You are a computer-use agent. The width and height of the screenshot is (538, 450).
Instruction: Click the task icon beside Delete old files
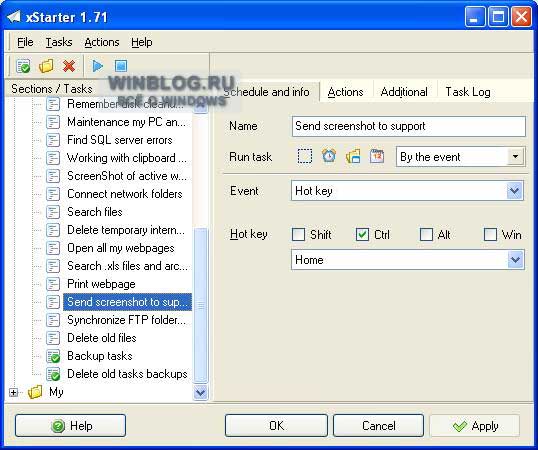point(53,338)
